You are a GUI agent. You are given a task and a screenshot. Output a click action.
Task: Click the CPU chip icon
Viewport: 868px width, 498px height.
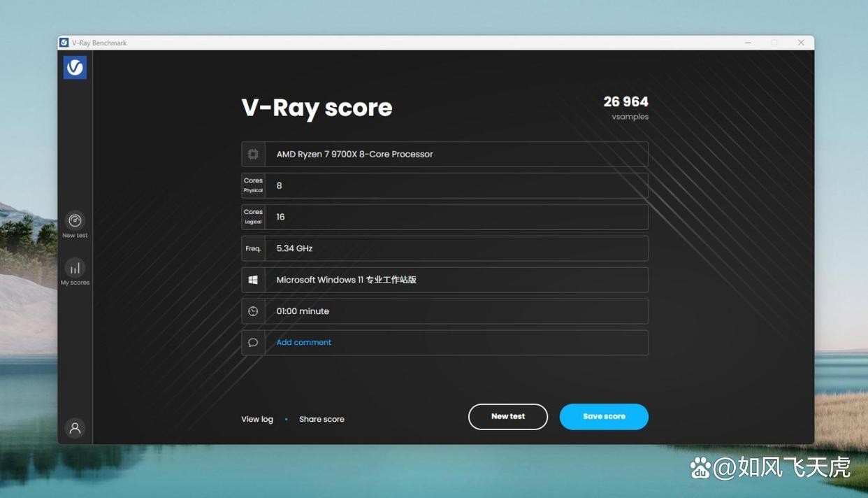point(253,155)
